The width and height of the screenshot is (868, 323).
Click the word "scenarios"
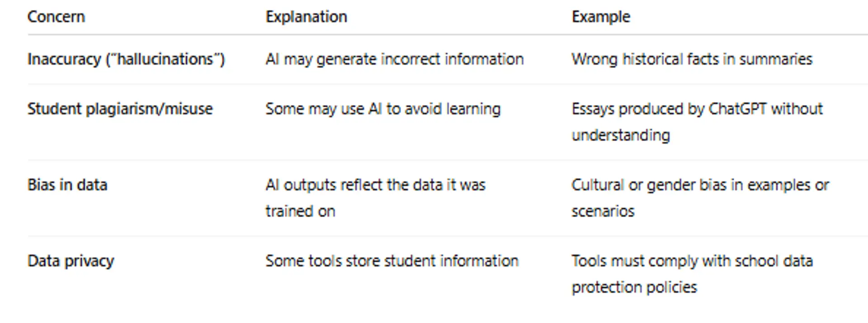click(x=603, y=211)
